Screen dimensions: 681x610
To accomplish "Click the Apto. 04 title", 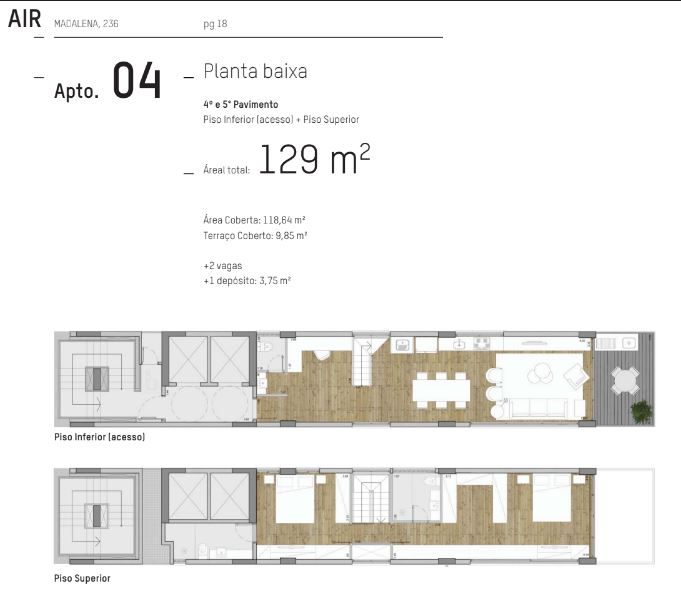I will 108,83.
